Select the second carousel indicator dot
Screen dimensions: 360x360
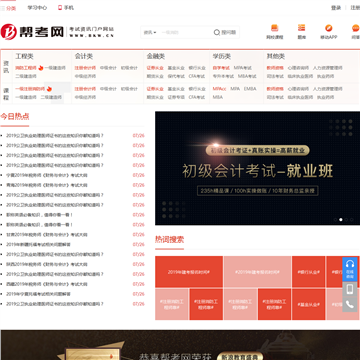(x=341, y=220)
